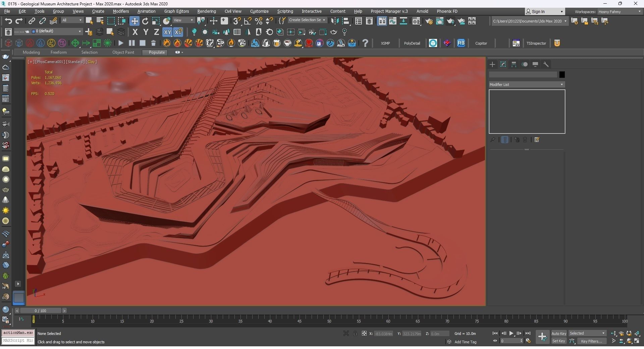Switch to the Populate ribbon tab
This screenshot has height=349, width=644.
[157, 53]
